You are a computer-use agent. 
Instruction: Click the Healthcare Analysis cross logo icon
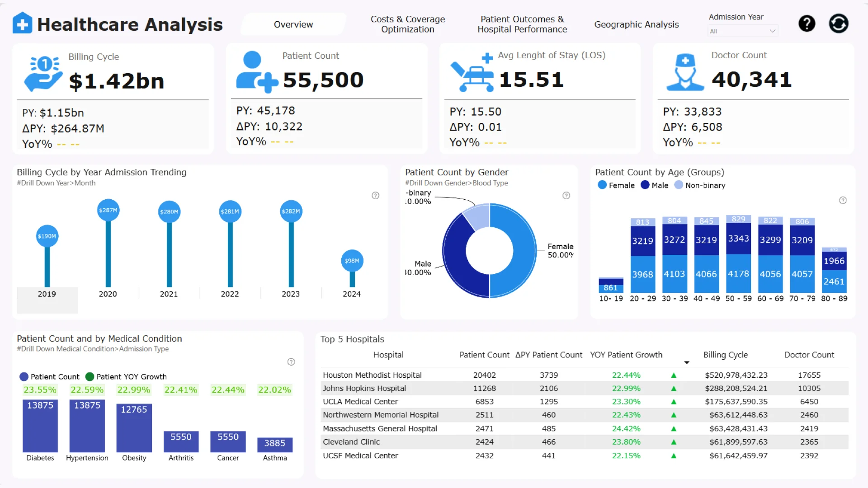[x=23, y=23]
